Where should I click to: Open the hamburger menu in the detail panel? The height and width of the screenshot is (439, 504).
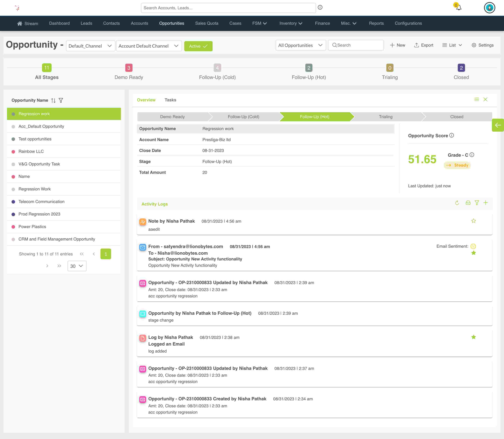point(477,99)
